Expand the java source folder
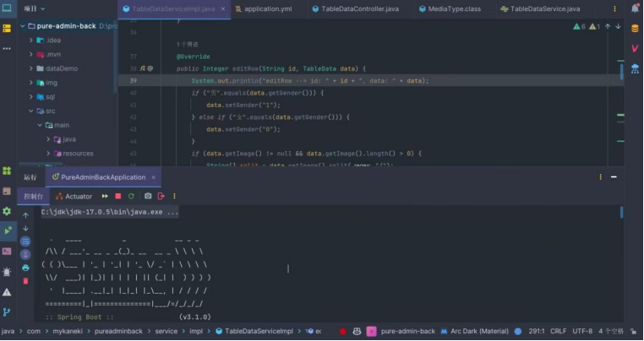Screen dimensions: 644x341 [x=48, y=139]
